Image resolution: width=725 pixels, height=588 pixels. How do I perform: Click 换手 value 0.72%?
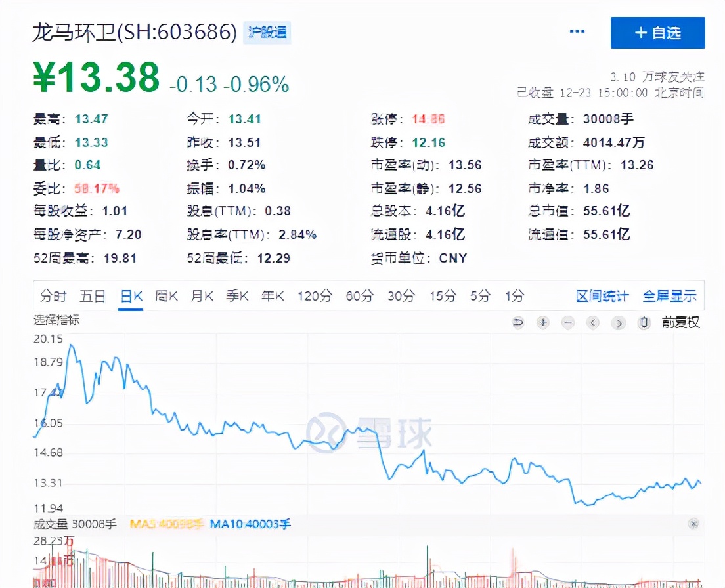(247, 165)
